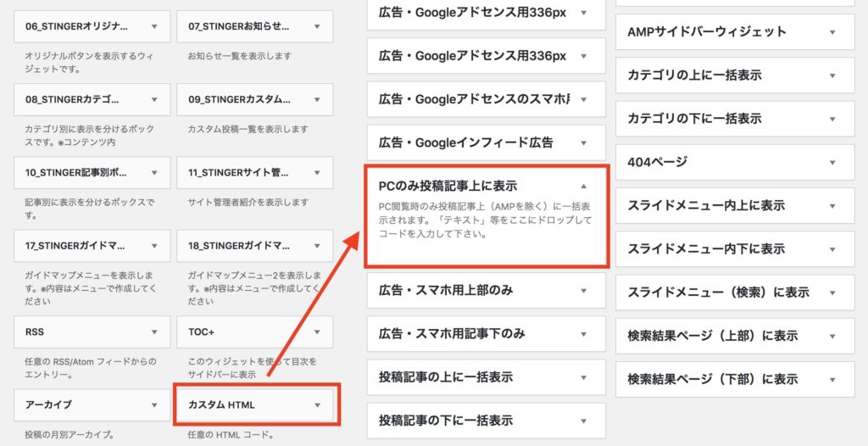868x446 pixels.
Task: Collapse the PCのみ投稿記事上に表示 widget area
Action: pyautogui.click(x=583, y=186)
